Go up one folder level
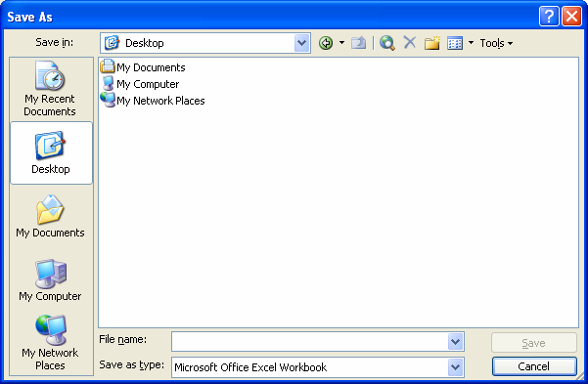This screenshot has width=588, height=384. coord(358,43)
